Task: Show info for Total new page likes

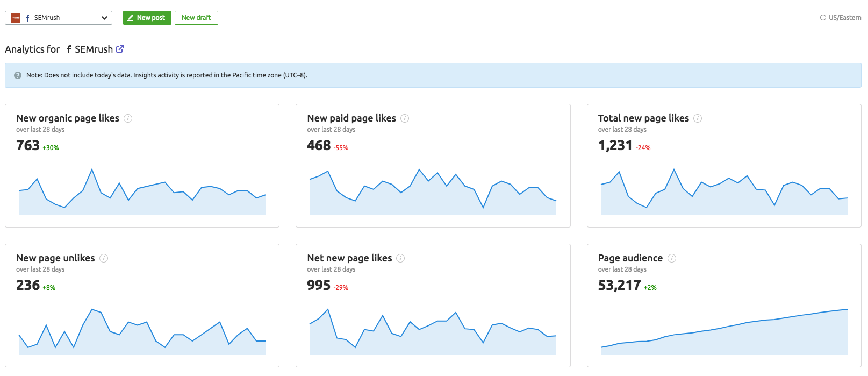Action: [x=698, y=118]
